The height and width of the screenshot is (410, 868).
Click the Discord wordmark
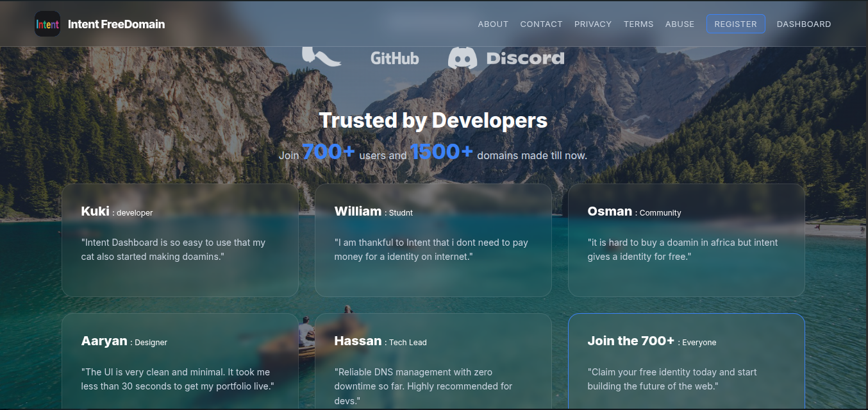point(524,58)
